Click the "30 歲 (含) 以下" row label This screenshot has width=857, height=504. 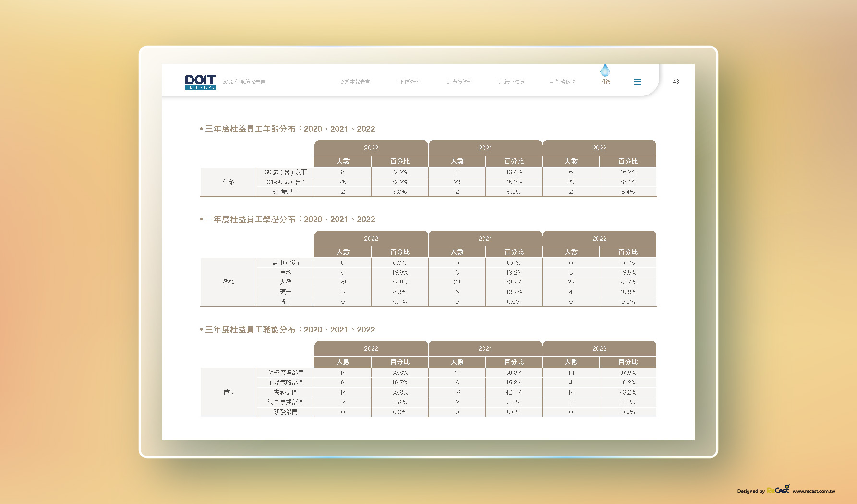point(286,172)
